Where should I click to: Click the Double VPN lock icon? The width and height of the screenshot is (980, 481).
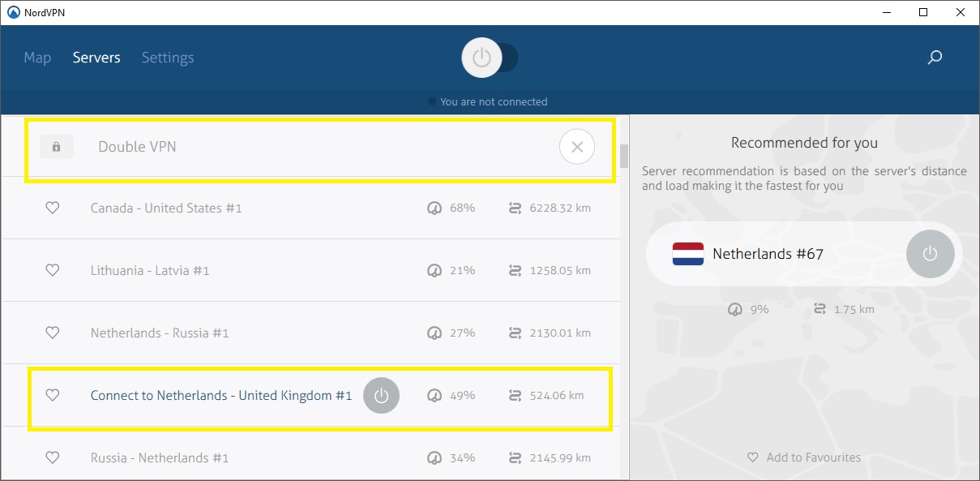[56, 147]
